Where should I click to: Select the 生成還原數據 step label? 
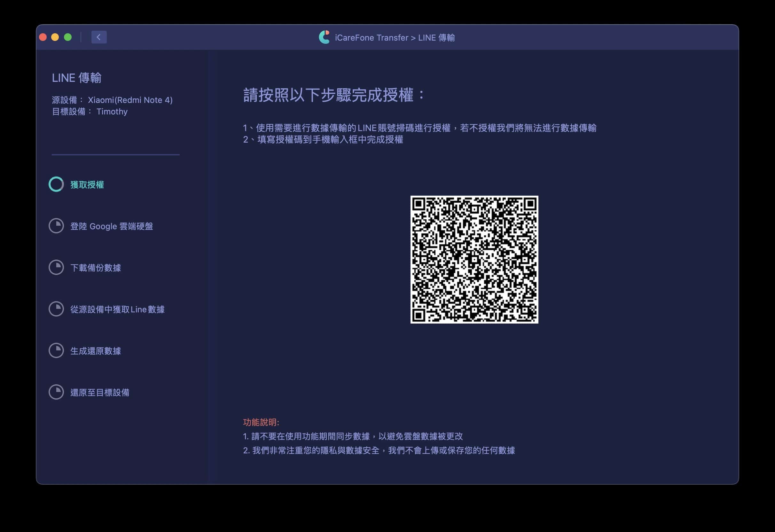click(95, 351)
